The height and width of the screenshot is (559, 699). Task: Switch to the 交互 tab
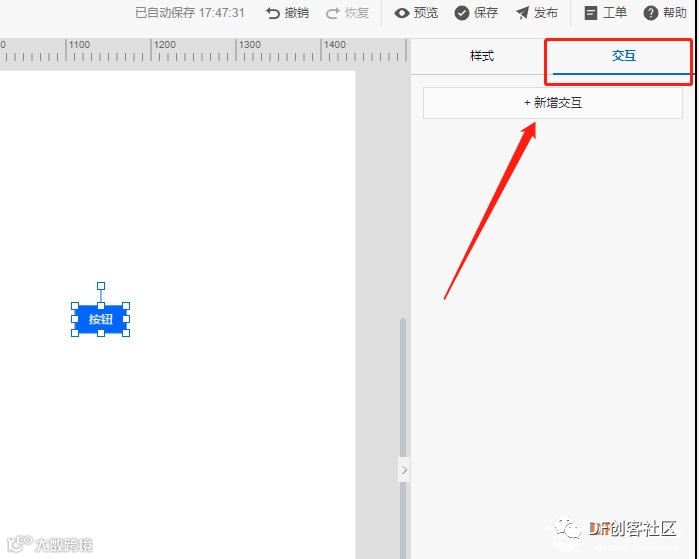[x=623, y=56]
